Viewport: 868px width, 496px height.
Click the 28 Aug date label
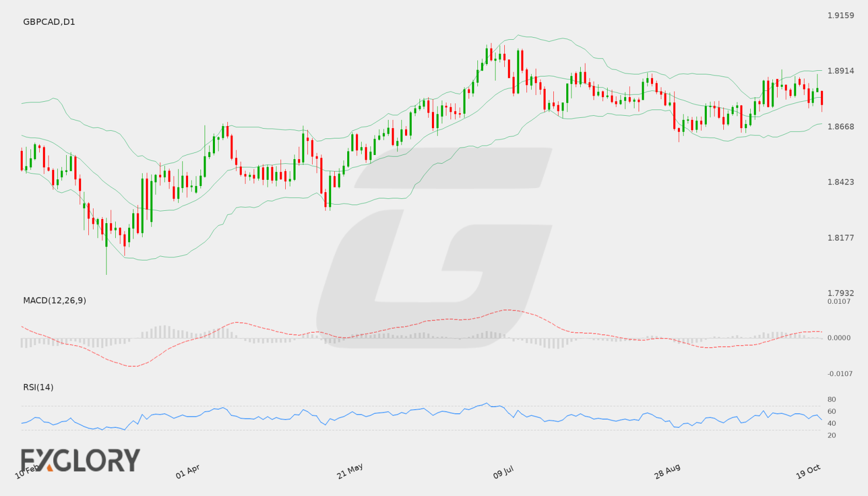667,471
